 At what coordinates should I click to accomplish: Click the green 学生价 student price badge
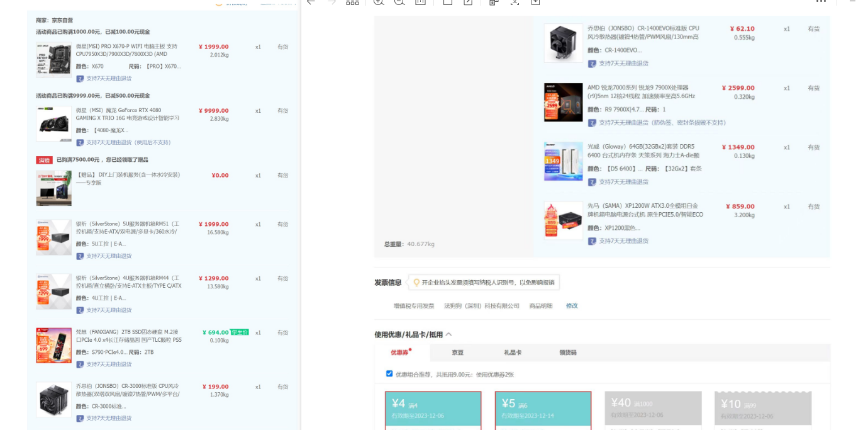[240, 332]
